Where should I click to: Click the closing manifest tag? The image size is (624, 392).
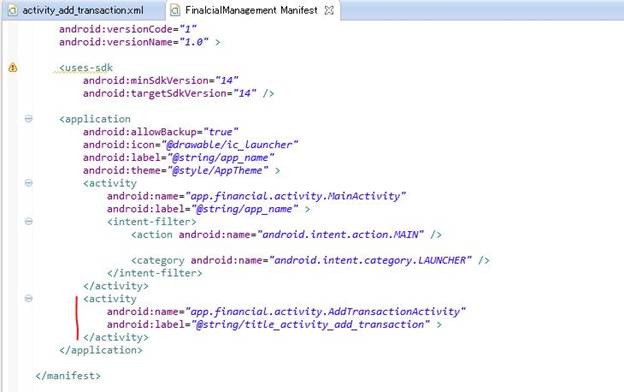coord(68,376)
